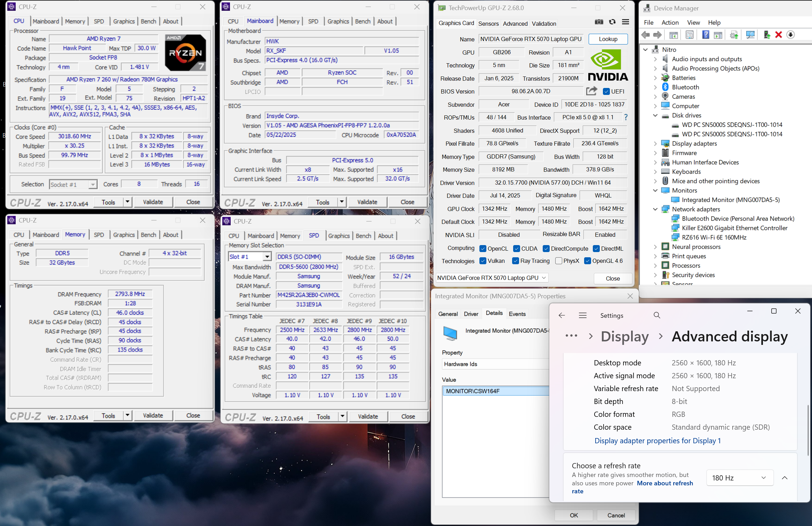This screenshot has width=812, height=526.
Task: Click scan for hardware changes icon
Action: coord(750,35)
